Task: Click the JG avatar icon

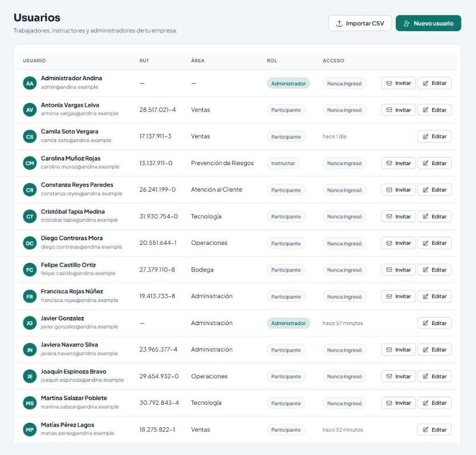Action: point(30,323)
